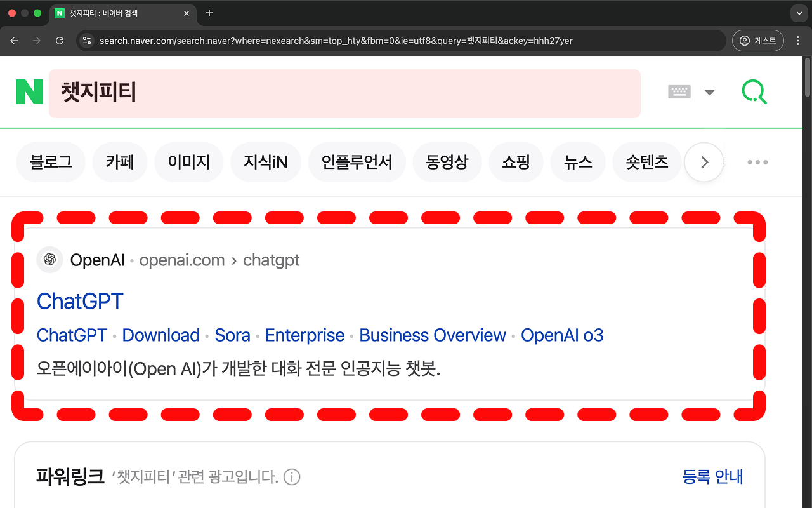Image resolution: width=812 pixels, height=508 pixels.
Task: Switch to the 인플루언서 tab
Action: click(x=357, y=163)
